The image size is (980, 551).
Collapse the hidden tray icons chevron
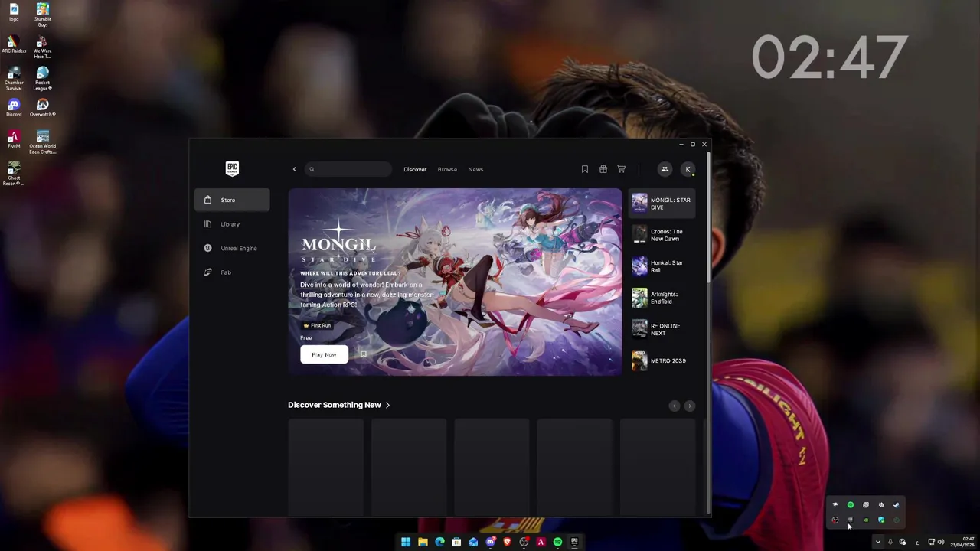[x=878, y=542]
